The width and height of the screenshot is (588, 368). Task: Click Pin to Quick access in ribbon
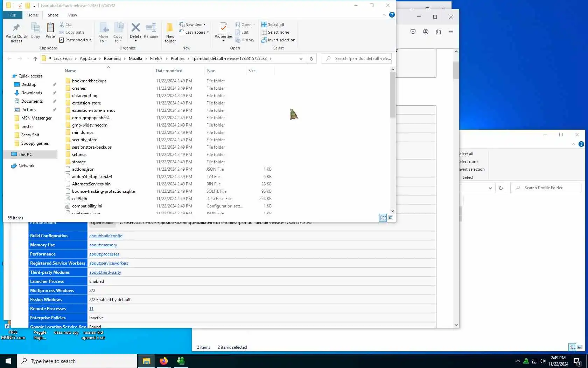pyautogui.click(x=16, y=33)
